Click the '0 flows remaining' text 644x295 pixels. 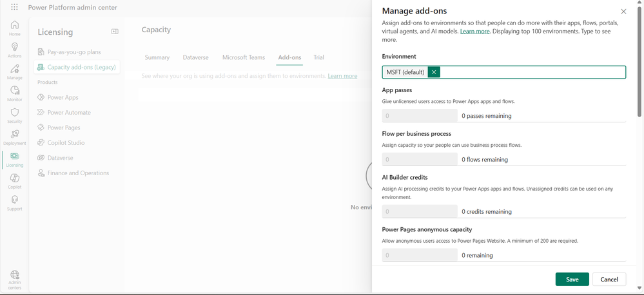(x=485, y=159)
